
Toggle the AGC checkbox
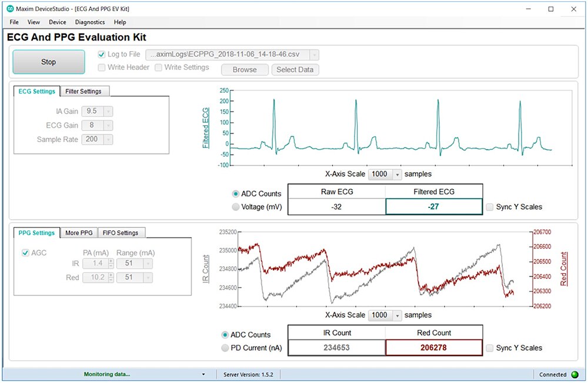click(x=25, y=253)
